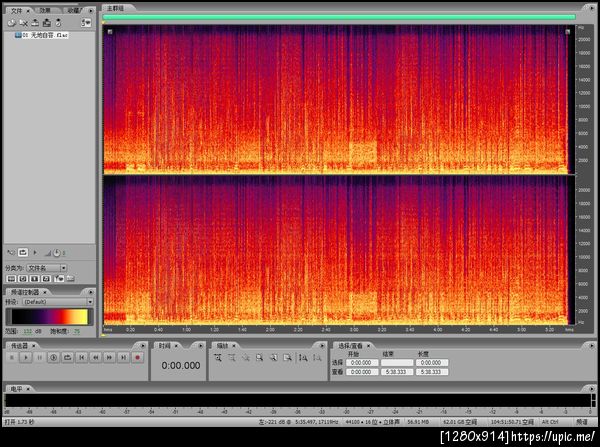Screen dimensions: 600x447
Task: Select the audio file entry in the Files list
Action: tap(41, 35)
